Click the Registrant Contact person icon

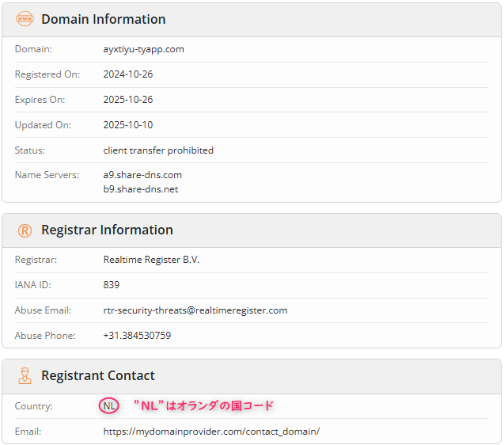click(x=25, y=376)
